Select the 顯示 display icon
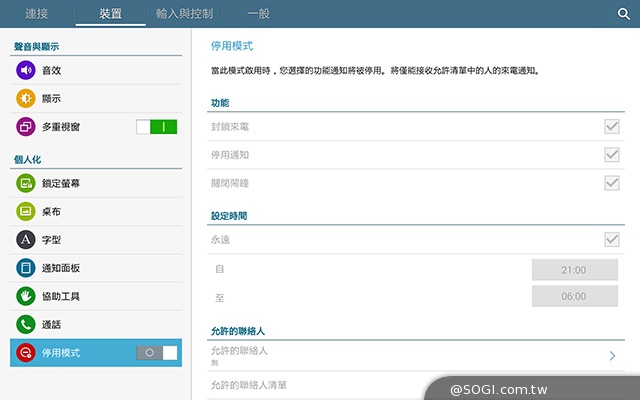Screen dimensions: 640x400 pos(25,99)
